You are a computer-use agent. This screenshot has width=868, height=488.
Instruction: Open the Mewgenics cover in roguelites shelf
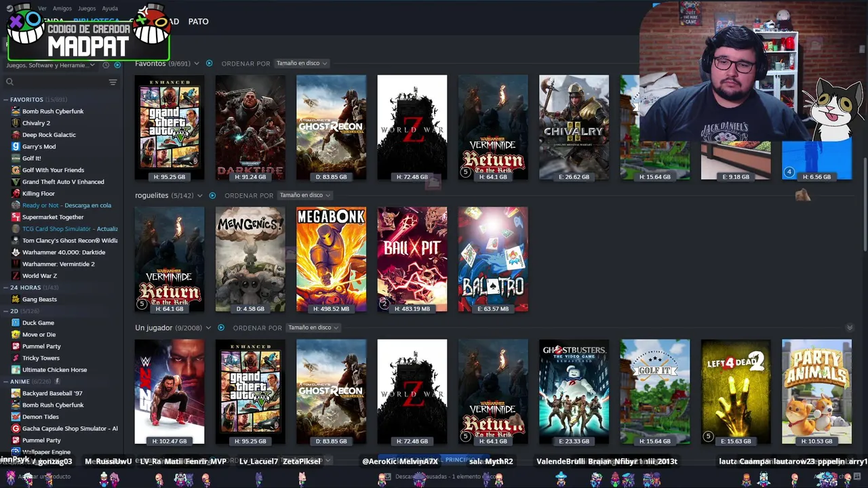click(x=250, y=260)
